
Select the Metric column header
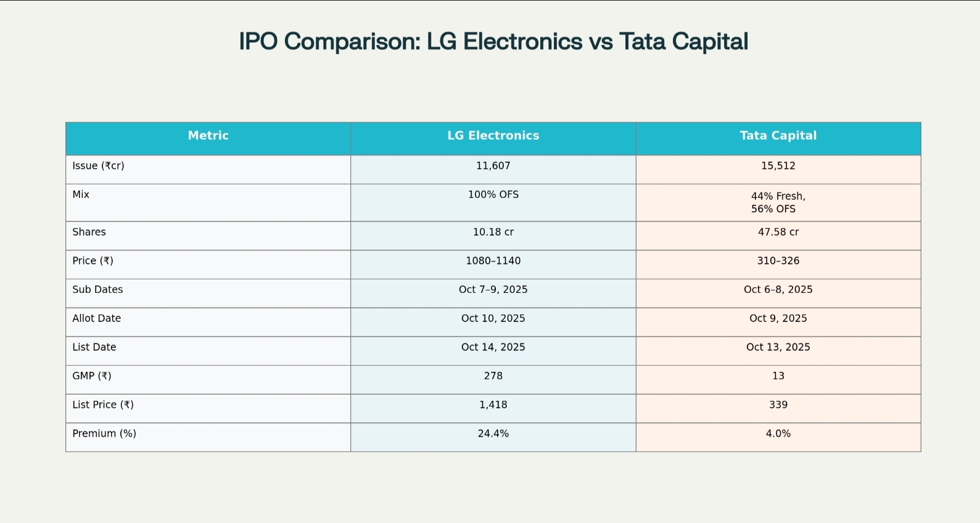[x=208, y=136]
